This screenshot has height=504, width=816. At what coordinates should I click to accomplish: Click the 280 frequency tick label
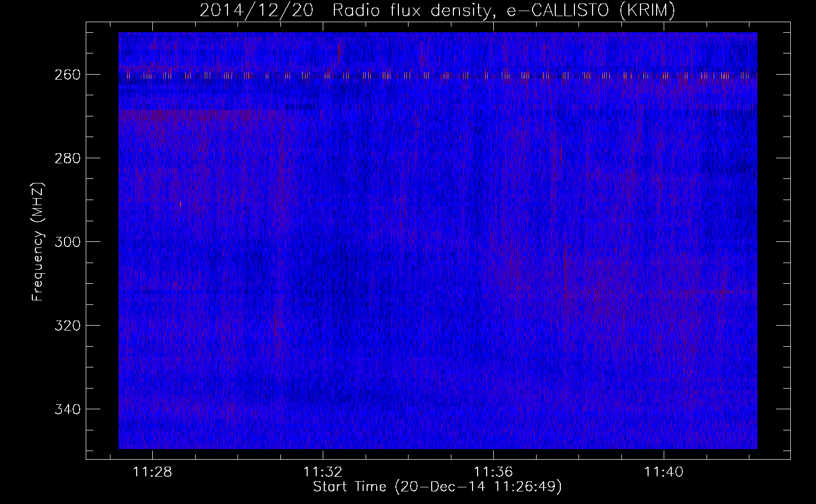pos(67,158)
